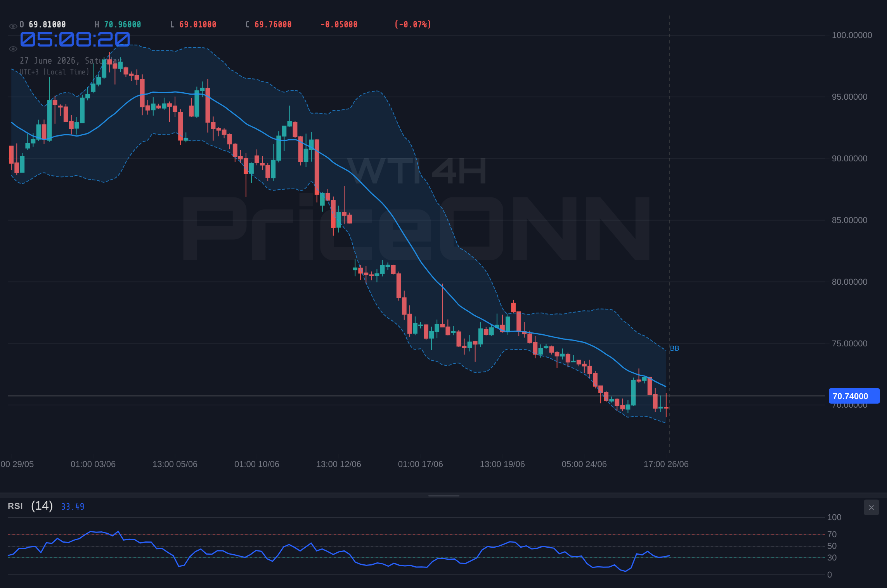Click the 01:00 03/06 time axis label

(93, 464)
